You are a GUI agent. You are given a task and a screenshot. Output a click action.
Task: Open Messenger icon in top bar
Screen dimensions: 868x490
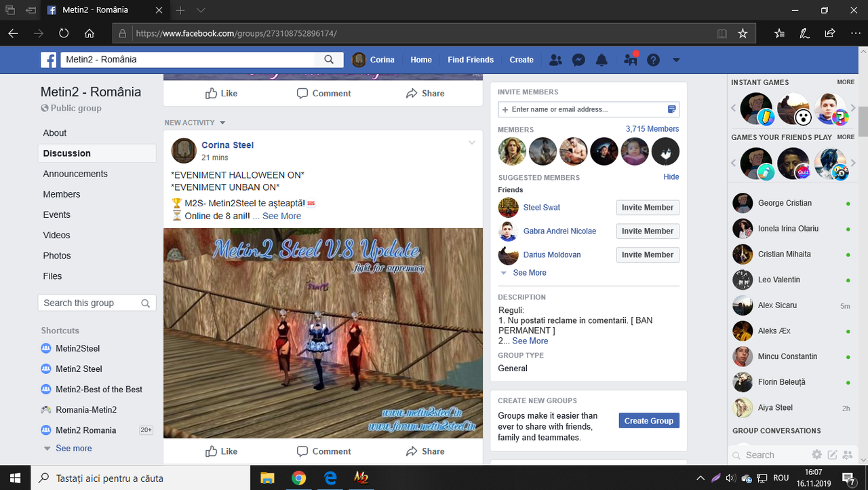point(578,60)
